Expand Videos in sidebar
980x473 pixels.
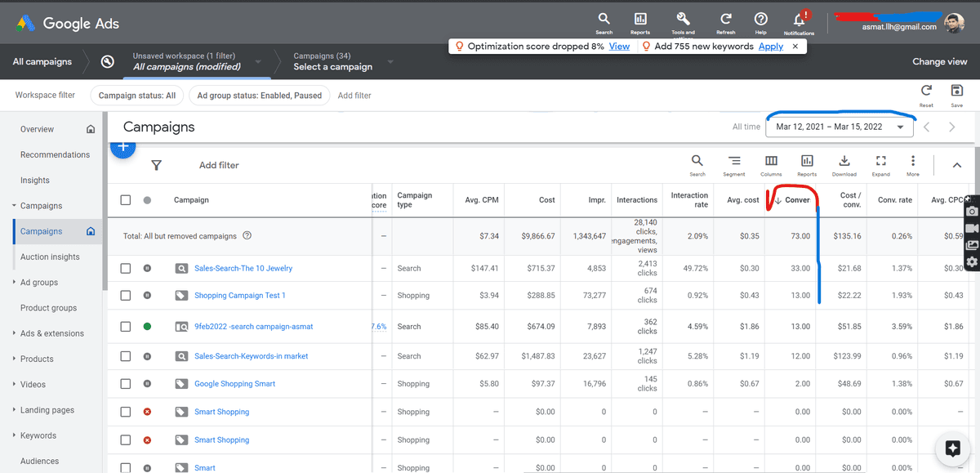tap(15, 384)
